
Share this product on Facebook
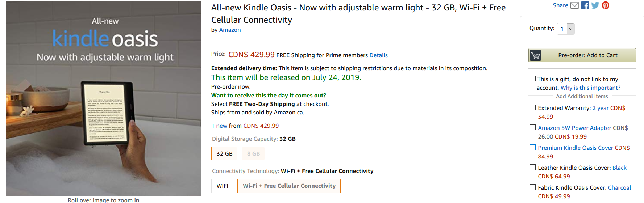(x=585, y=5)
